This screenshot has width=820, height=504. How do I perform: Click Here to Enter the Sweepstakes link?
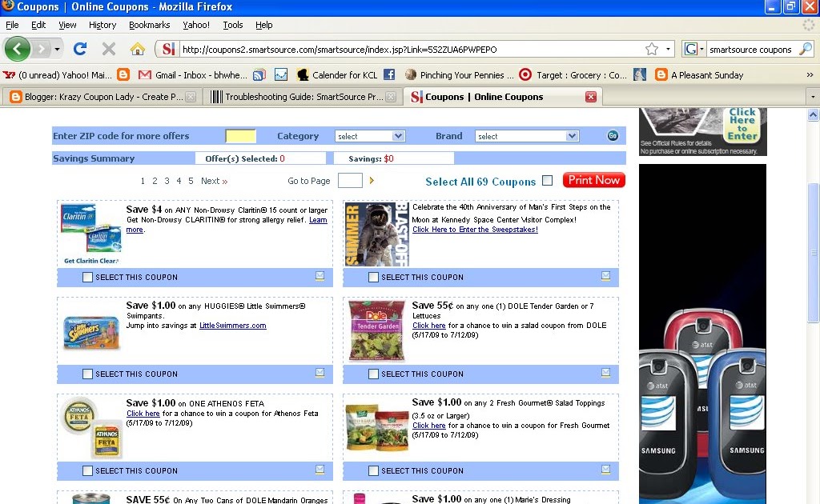[475, 230]
